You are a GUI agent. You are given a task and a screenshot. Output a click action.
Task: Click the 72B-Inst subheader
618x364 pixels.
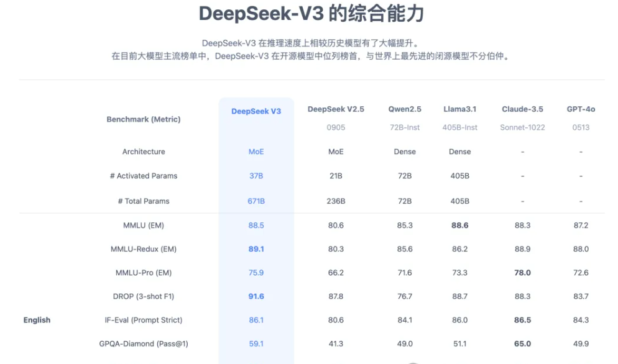(x=405, y=127)
